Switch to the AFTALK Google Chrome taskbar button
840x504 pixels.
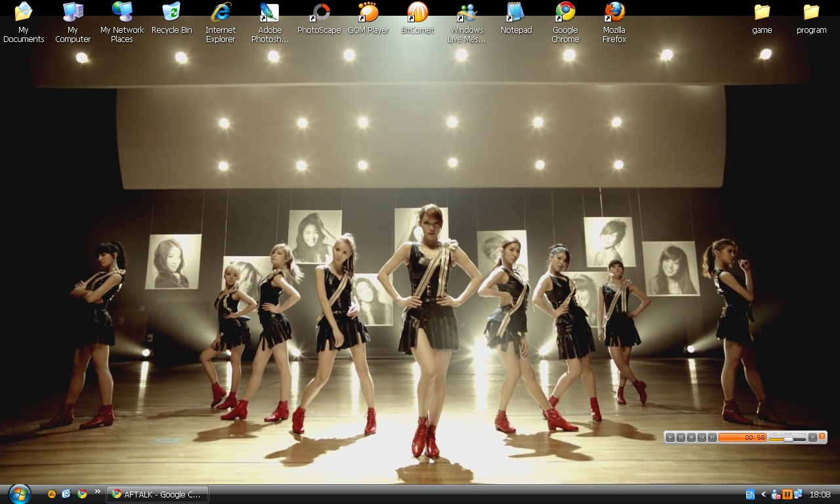[x=157, y=494]
